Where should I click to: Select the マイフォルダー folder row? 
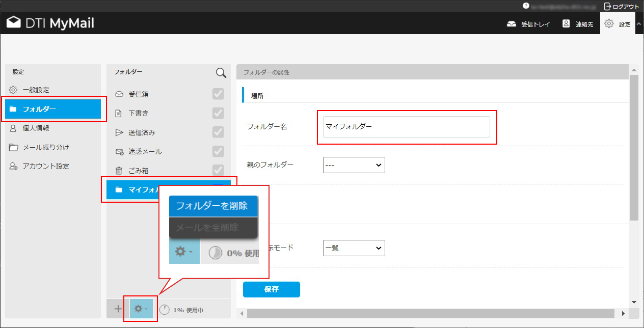tap(168, 189)
